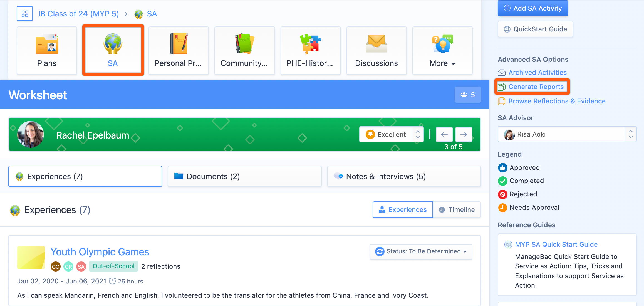The height and width of the screenshot is (306, 644).
Task: Switch to Timeline view toggle
Action: coord(457,210)
